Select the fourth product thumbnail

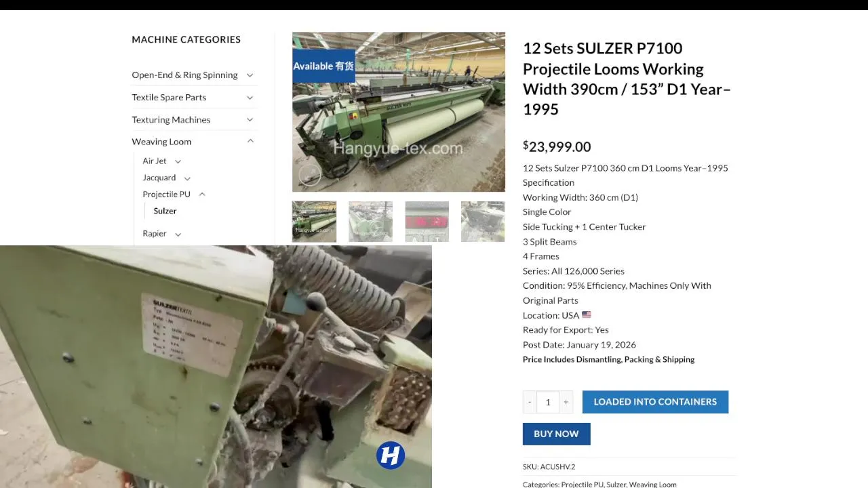pos(483,222)
